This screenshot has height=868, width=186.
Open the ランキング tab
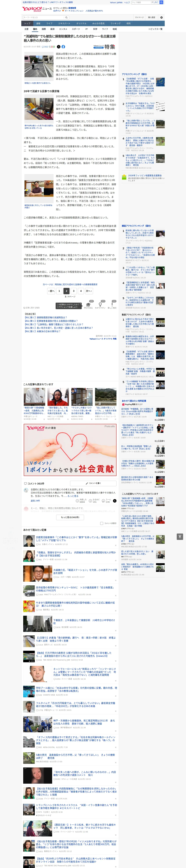[115, 24]
